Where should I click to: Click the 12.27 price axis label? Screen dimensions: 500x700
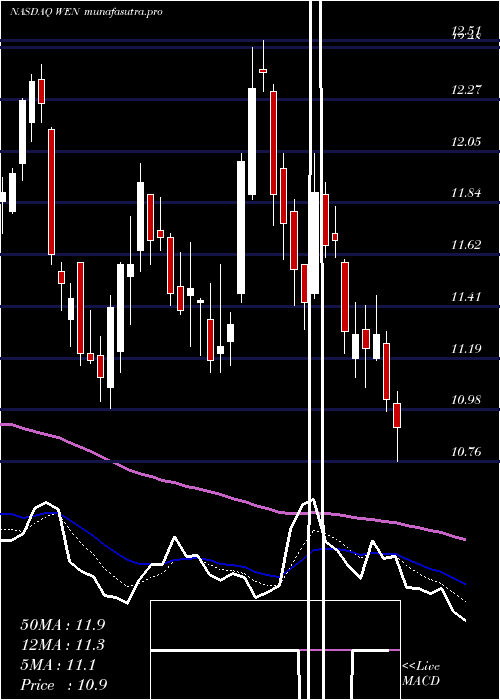coord(467,90)
